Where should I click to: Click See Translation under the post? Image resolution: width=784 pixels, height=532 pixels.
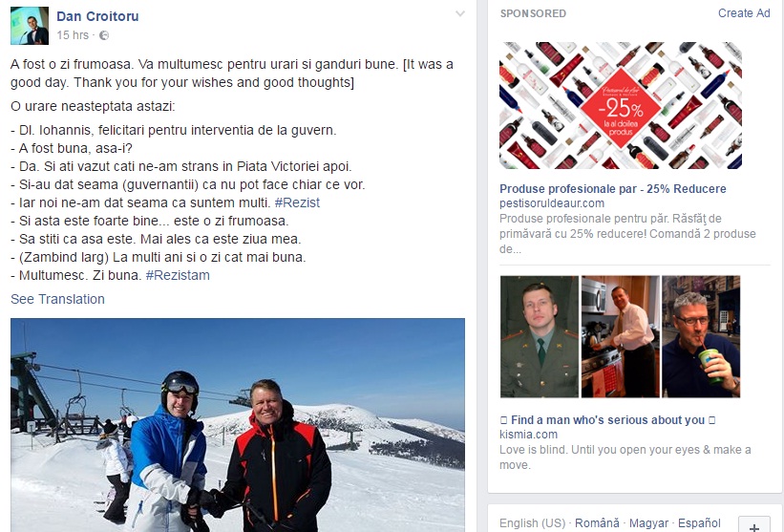[57, 299]
